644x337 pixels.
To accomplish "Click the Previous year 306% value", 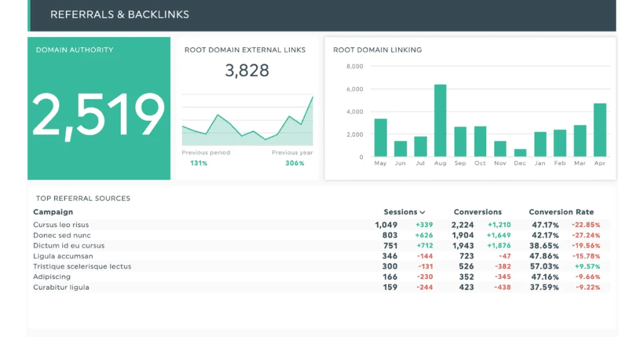I will (294, 163).
